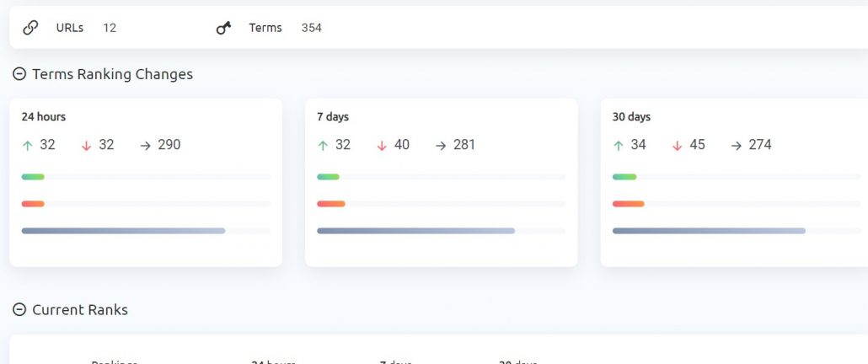Click the 30 days card title

coord(632,117)
